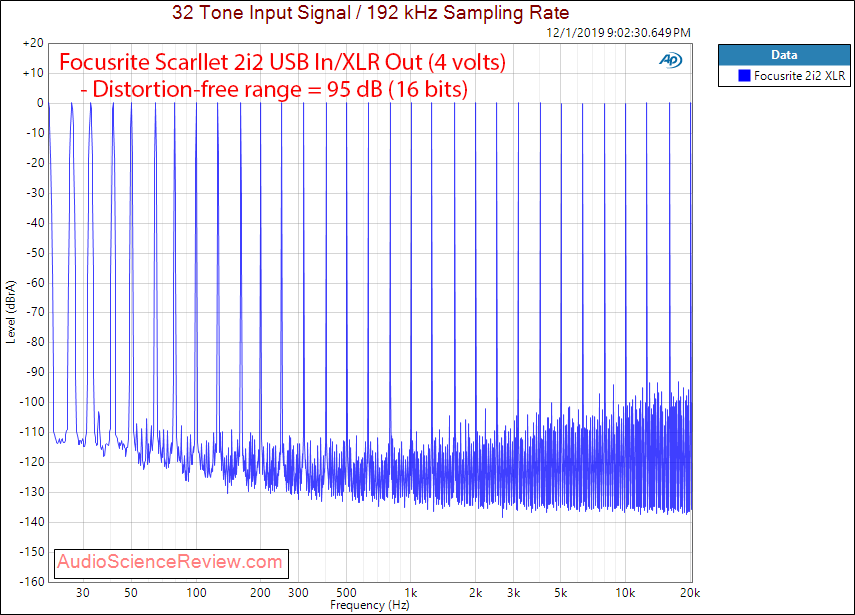The width and height of the screenshot is (855, 615).
Task: Click the Data legend header
Action: (784, 55)
